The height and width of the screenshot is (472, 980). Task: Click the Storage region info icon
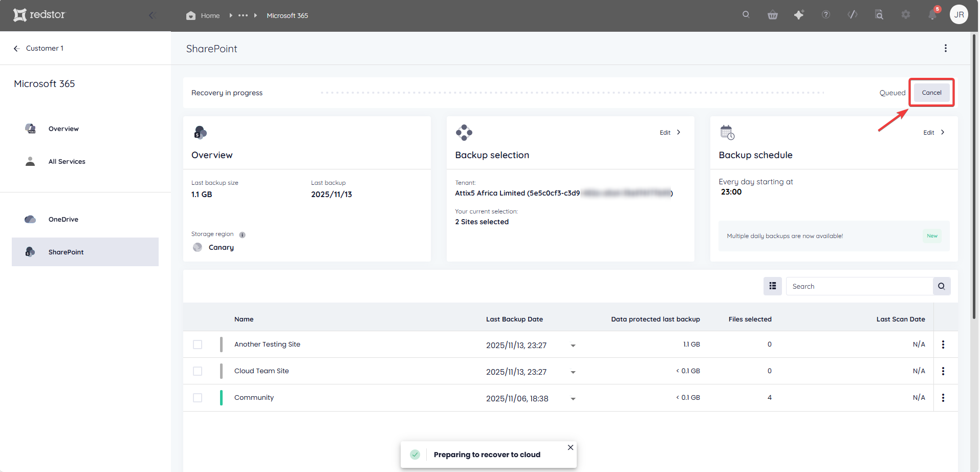243,235
